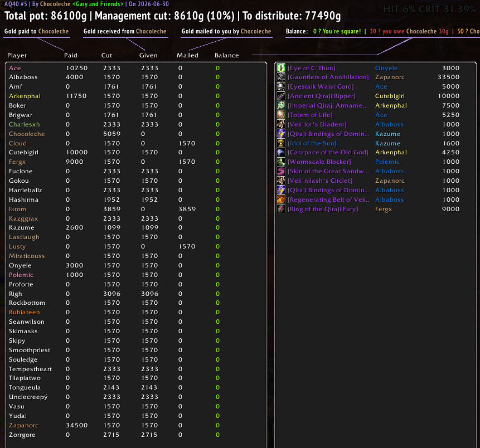Select player Tempestheart in the list
This screenshot has height=448, width=480.
(x=30, y=369)
